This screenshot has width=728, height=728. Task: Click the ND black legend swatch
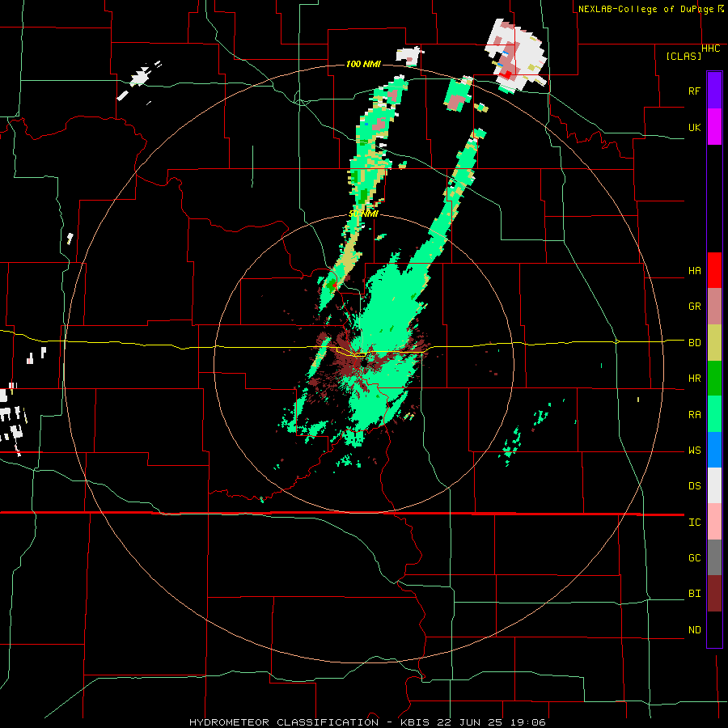pos(714,629)
